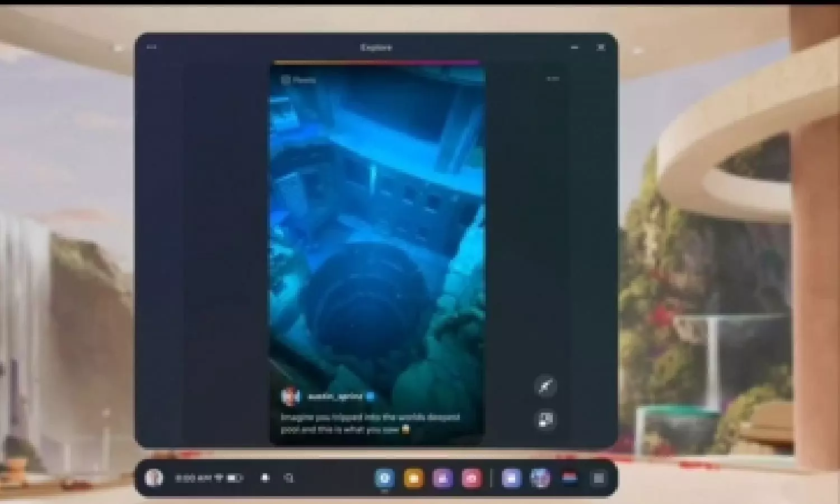Open the pink camera app in dock
The width and height of the screenshot is (840, 504).
472,478
